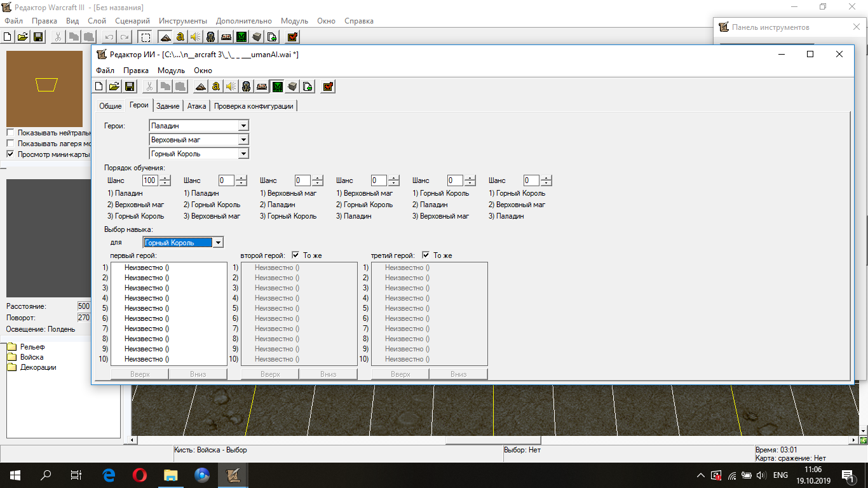Open Opera browser from taskbar
The height and width of the screenshot is (488, 868).
pos(140,475)
